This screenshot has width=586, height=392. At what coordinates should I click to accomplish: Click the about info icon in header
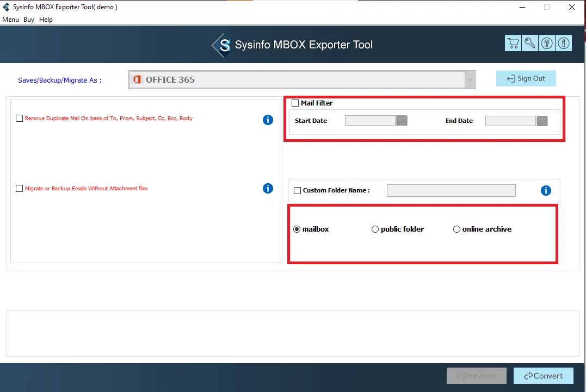(x=564, y=43)
